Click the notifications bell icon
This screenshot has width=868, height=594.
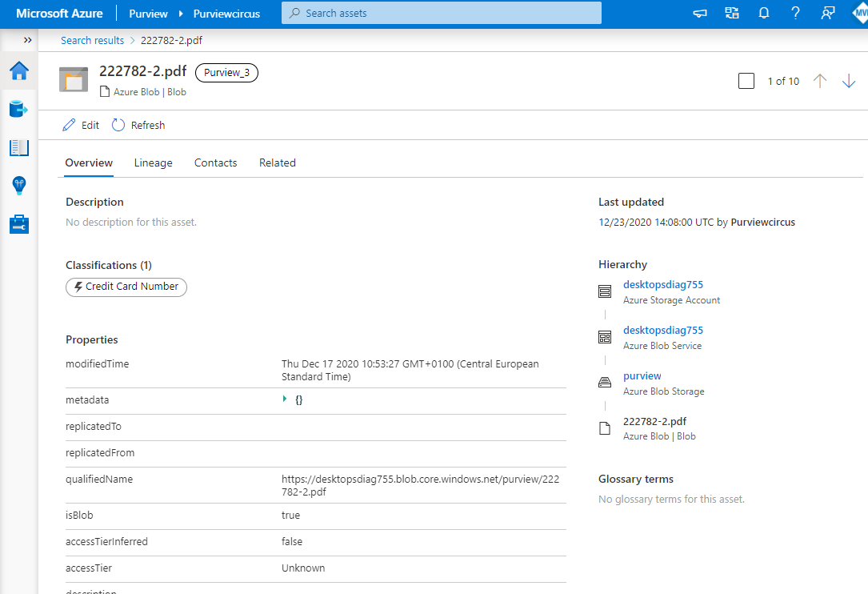pos(763,14)
